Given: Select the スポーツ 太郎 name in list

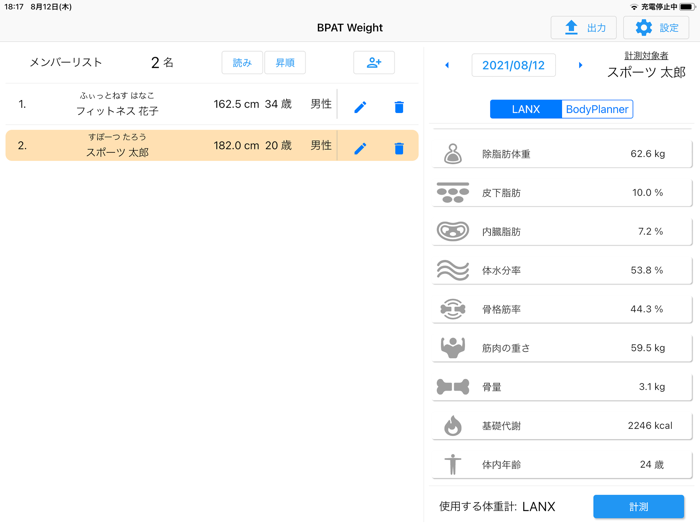Looking at the screenshot, I should pos(117,152).
